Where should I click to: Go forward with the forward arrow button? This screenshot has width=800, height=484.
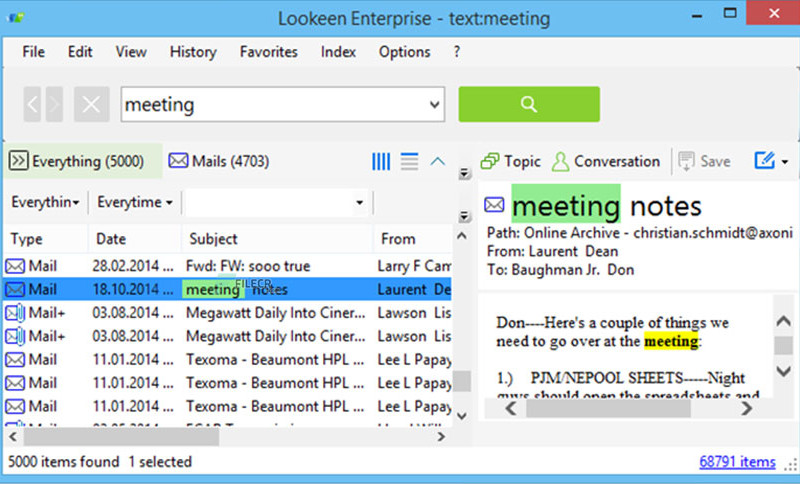[54, 104]
